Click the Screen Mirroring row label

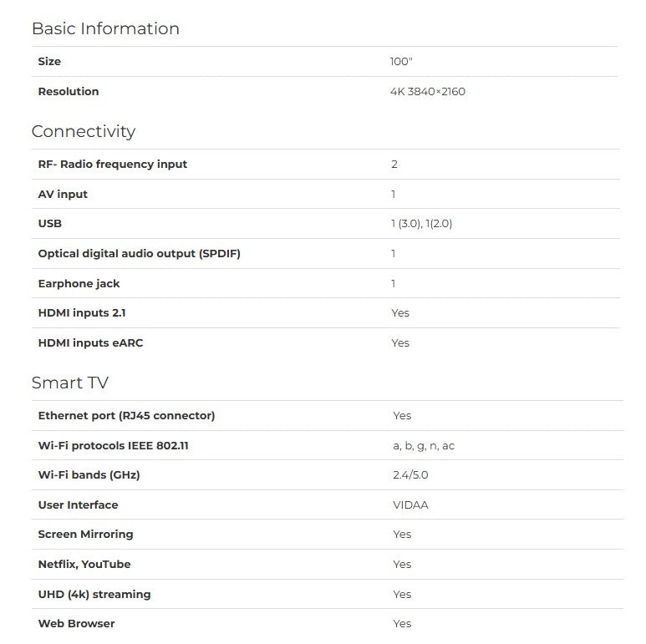85,535
